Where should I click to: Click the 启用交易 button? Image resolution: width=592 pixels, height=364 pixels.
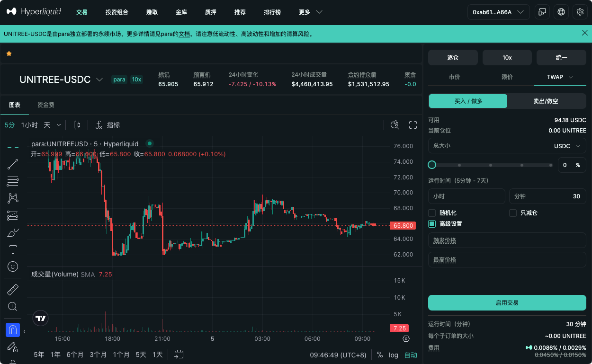pos(507,302)
